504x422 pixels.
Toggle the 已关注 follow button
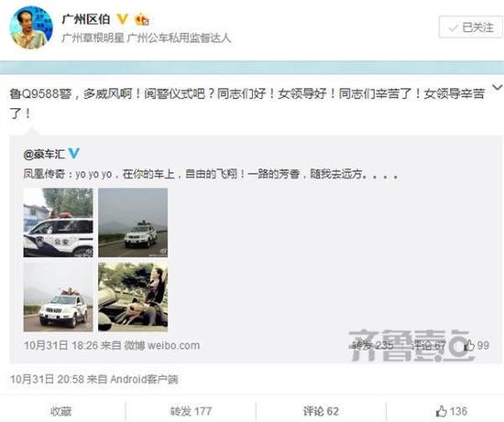471,27
